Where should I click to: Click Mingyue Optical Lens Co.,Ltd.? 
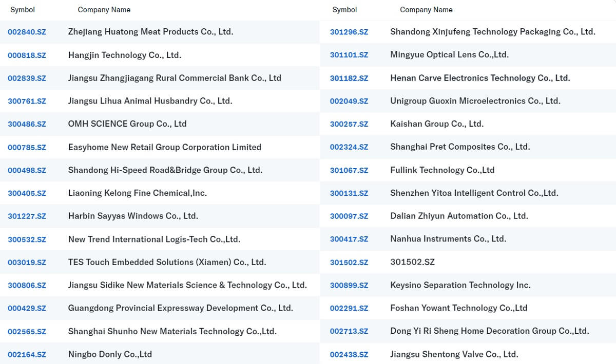pyautogui.click(x=450, y=55)
